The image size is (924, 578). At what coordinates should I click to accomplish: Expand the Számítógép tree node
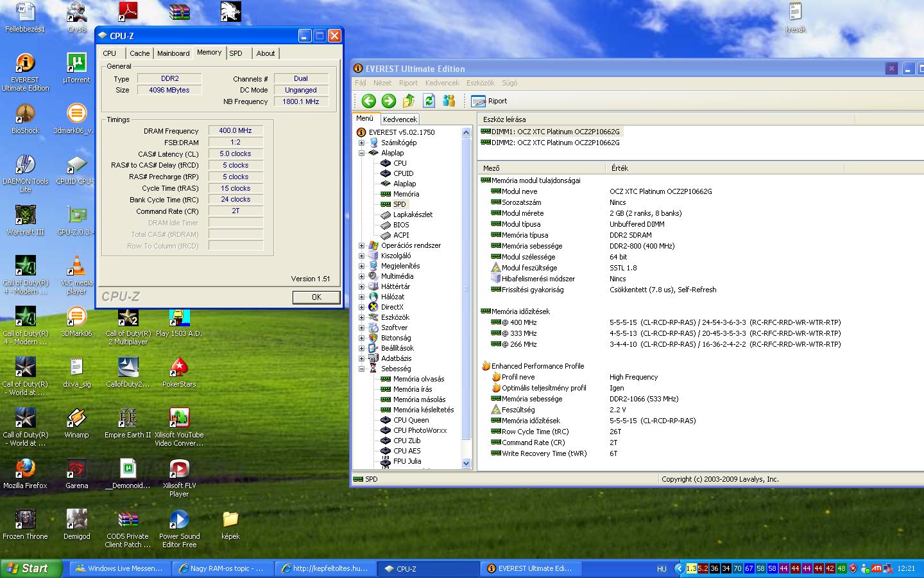(x=361, y=143)
